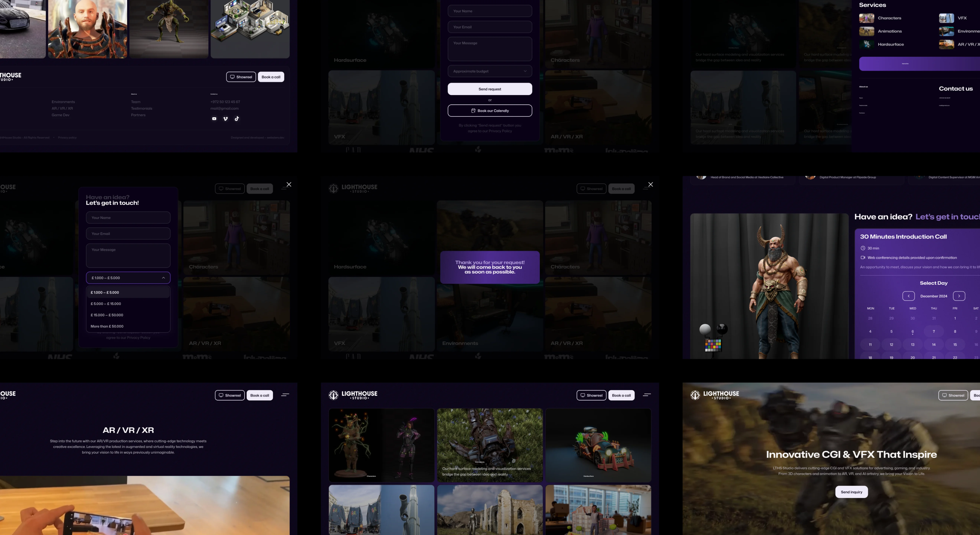980x535 pixels.
Task: Open the stone ruins gallery image
Action: coord(490,510)
